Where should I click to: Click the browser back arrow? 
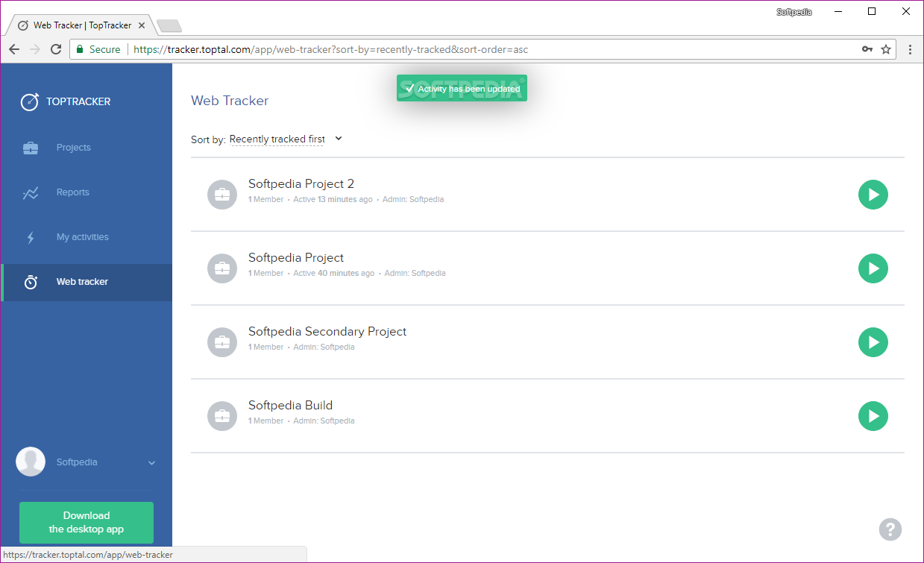(14, 49)
